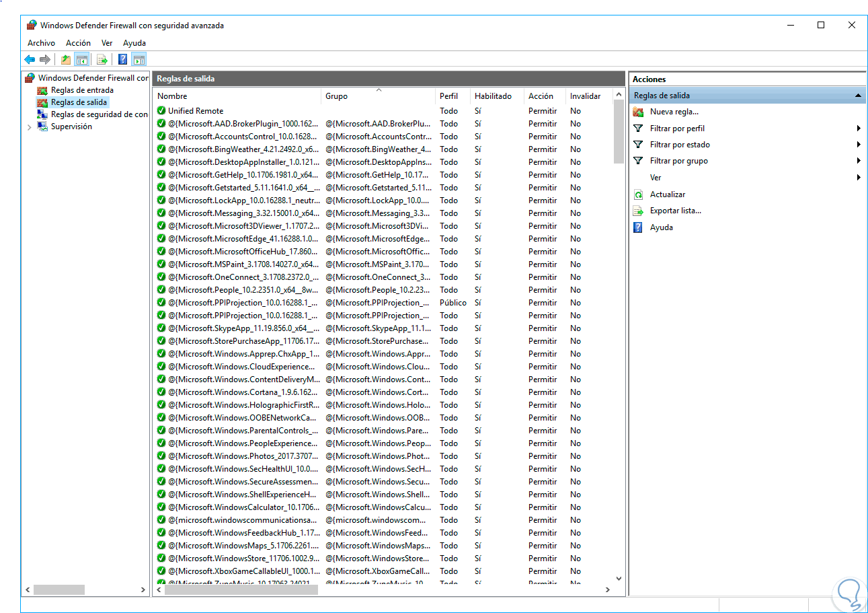Select Reglas de seguridad de conexión node
Viewport: 868px width, 613px height.
(x=99, y=114)
